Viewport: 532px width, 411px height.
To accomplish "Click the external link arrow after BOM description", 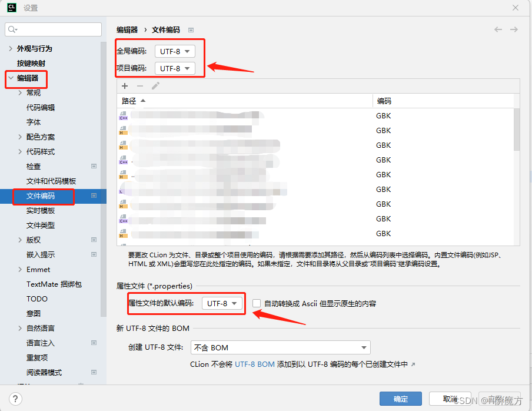I will (413, 364).
